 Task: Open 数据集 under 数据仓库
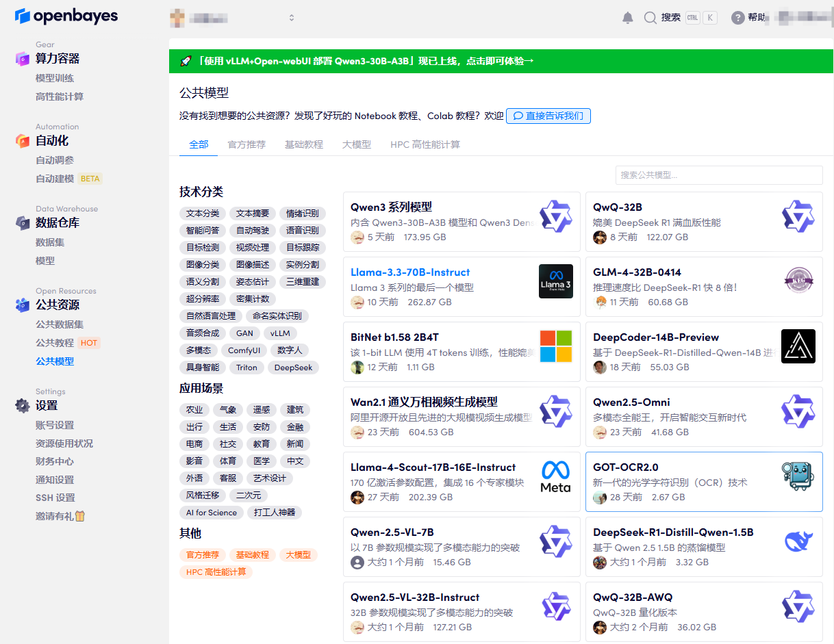point(50,242)
